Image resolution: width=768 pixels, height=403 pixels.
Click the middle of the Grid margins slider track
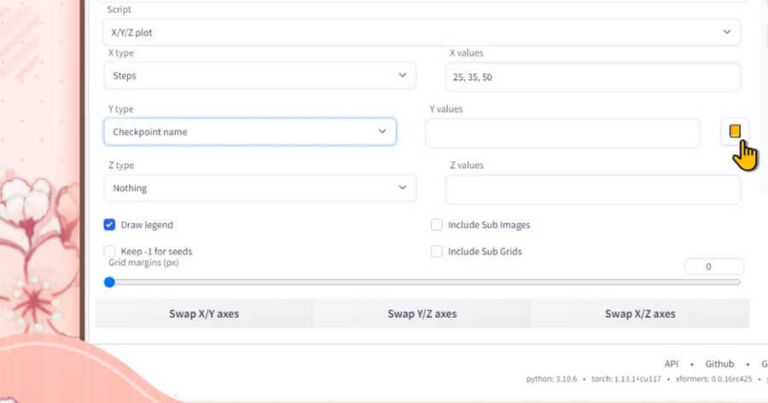422,282
